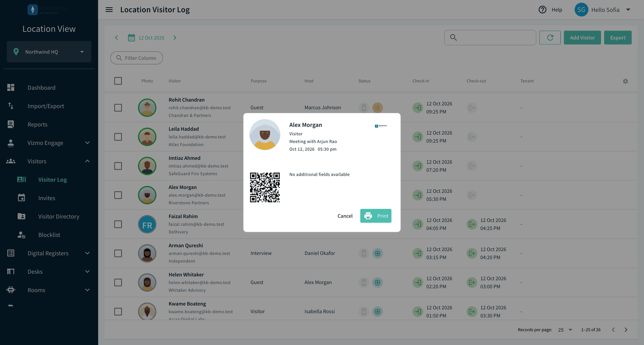This screenshot has height=345, width=644.
Task: Cancel the badge print dialog
Action: 345,216
